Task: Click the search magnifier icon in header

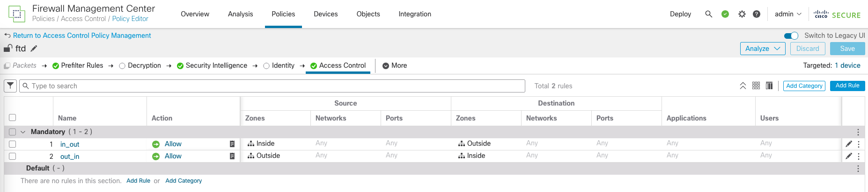Action: click(708, 14)
